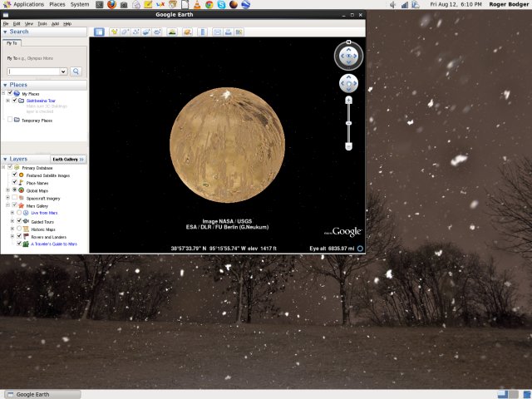
Task: Launch Chrome from the top panel
Action: pyautogui.click(x=209, y=4)
